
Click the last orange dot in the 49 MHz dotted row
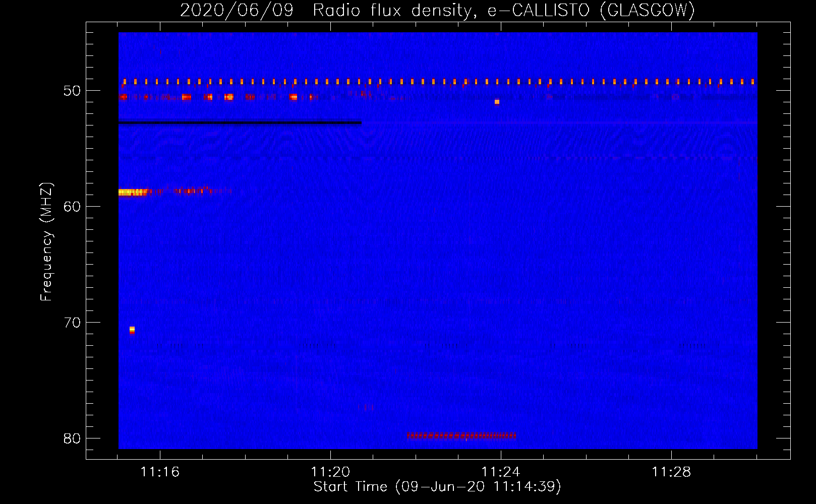coord(752,82)
